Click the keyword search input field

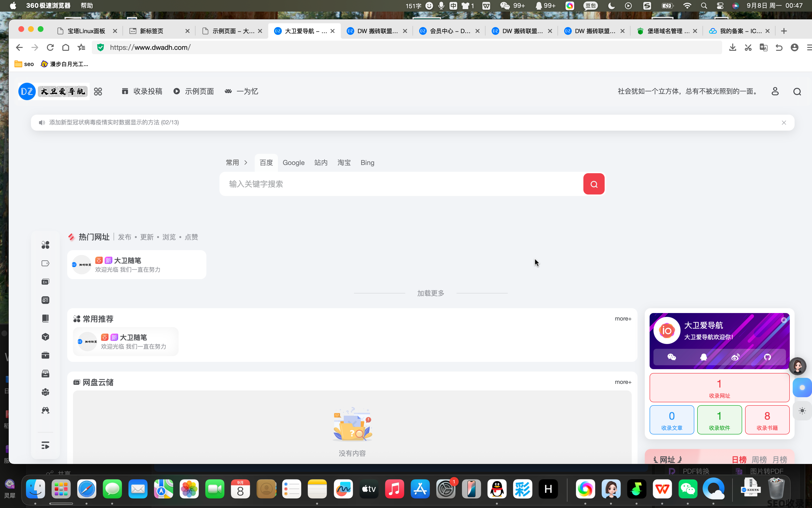click(x=401, y=184)
